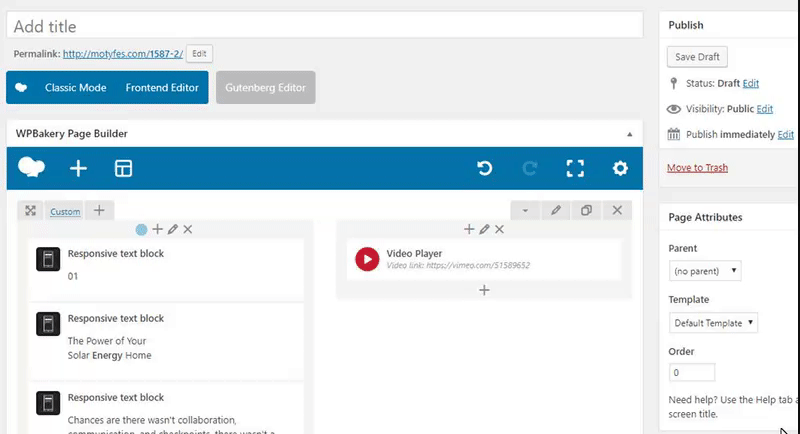Image resolution: width=800 pixels, height=434 pixels.
Task: Click the icon of text block 01
Action: [x=48, y=259]
